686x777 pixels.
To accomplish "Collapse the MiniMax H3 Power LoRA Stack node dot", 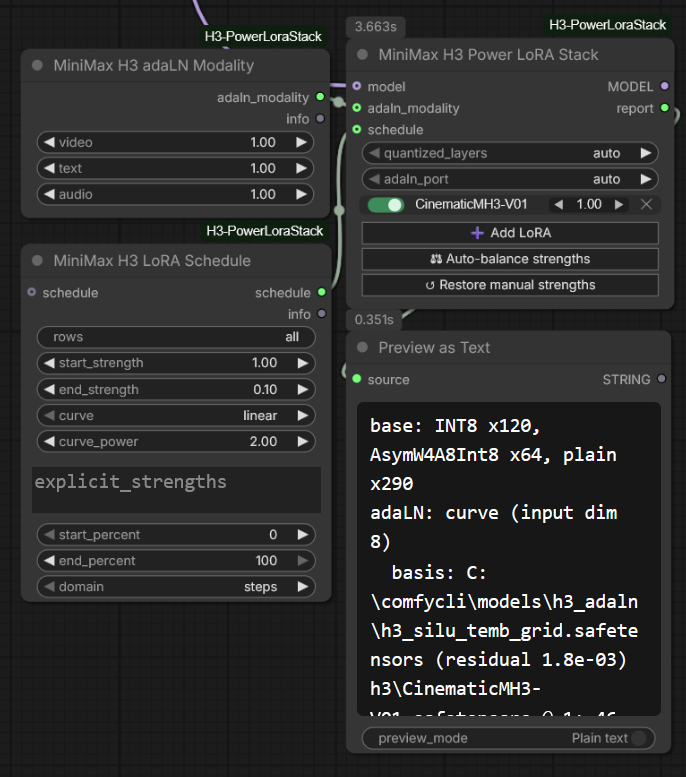I will 362,55.
